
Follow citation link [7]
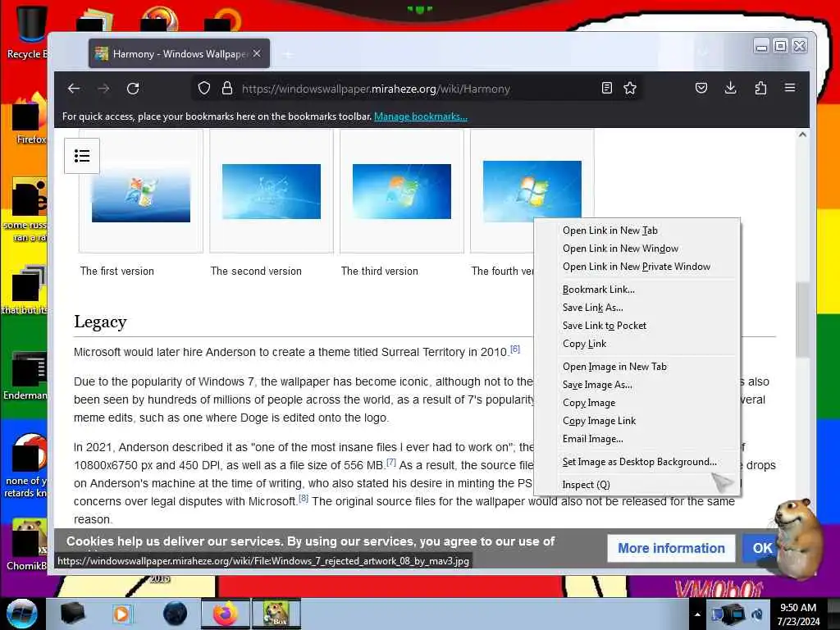click(x=391, y=462)
